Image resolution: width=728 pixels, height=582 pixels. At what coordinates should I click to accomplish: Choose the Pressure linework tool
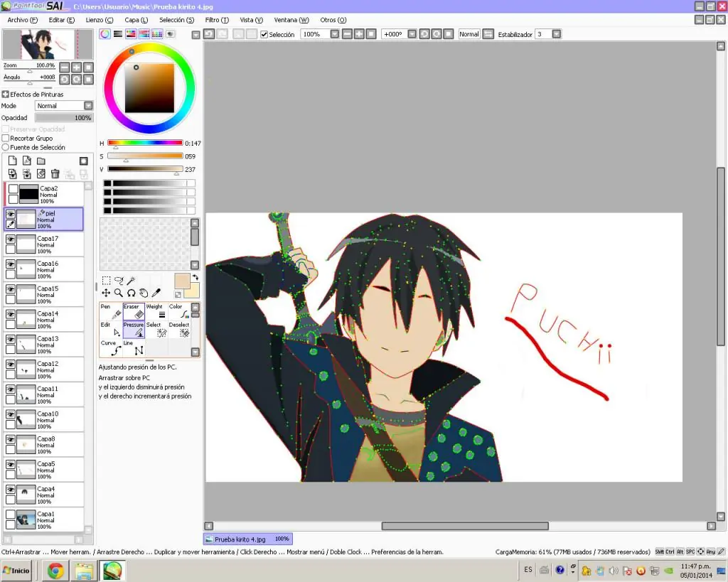(x=134, y=330)
